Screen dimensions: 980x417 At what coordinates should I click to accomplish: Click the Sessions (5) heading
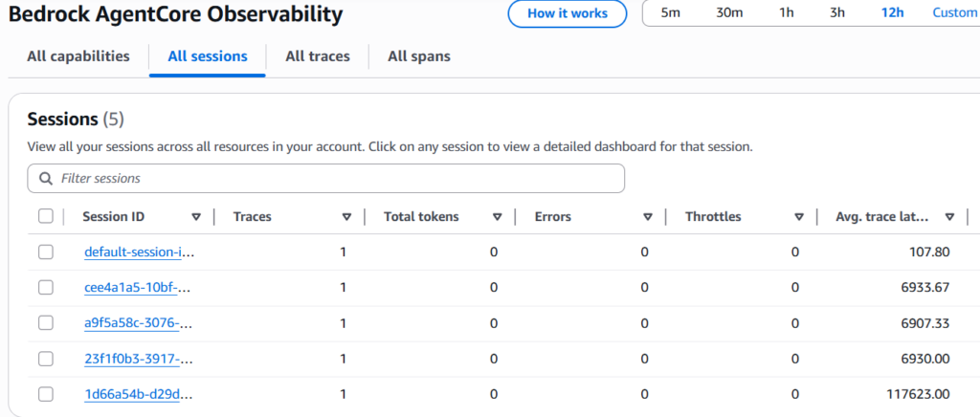(x=76, y=120)
